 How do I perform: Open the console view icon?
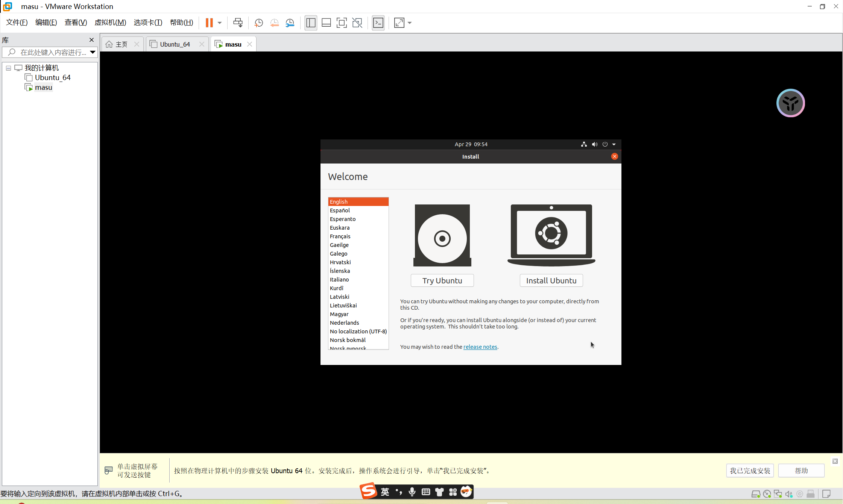(378, 23)
